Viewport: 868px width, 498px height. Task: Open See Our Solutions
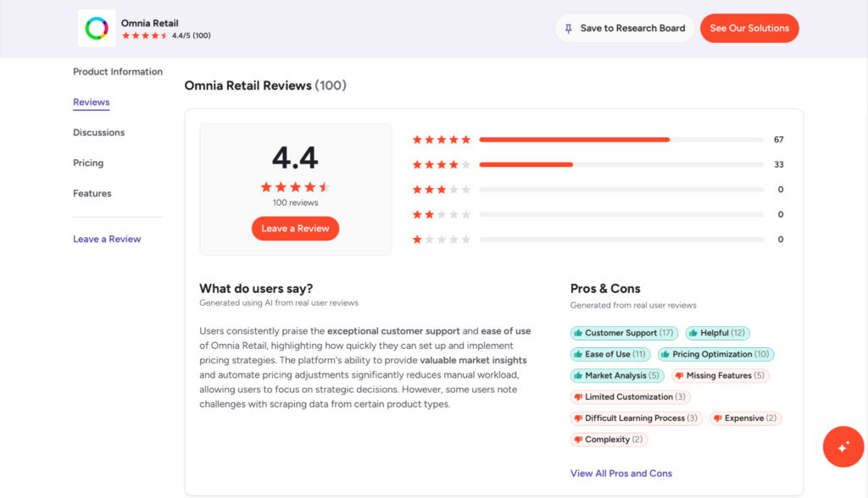pos(749,28)
